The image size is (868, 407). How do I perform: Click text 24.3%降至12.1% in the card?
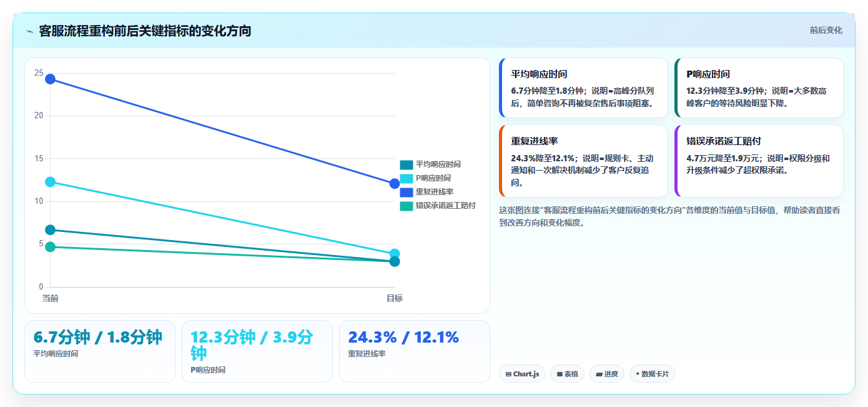543,158
